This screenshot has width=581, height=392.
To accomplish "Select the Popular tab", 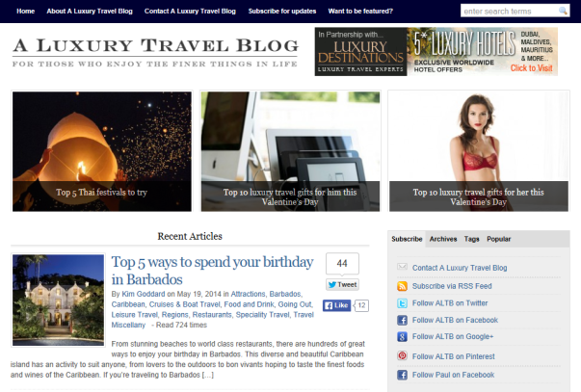I will 499,239.
